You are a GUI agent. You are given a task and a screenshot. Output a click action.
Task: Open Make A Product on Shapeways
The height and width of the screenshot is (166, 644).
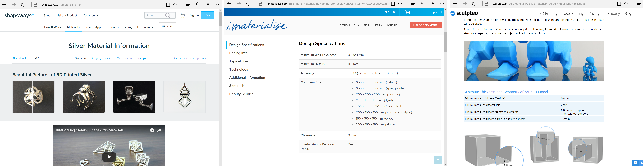pos(67,16)
